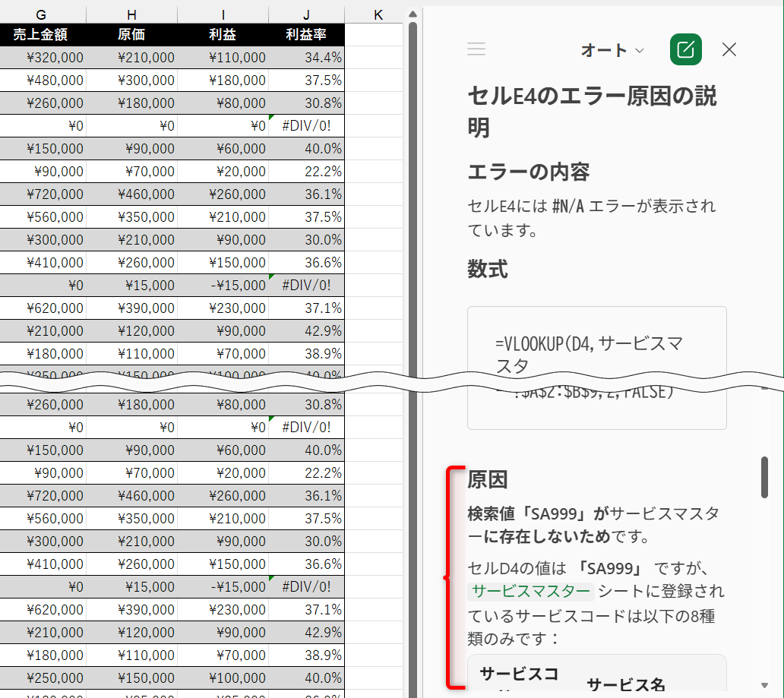Start a new chat with the green compose icon
The image size is (784, 698).
pyautogui.click(x=685, y=49)
